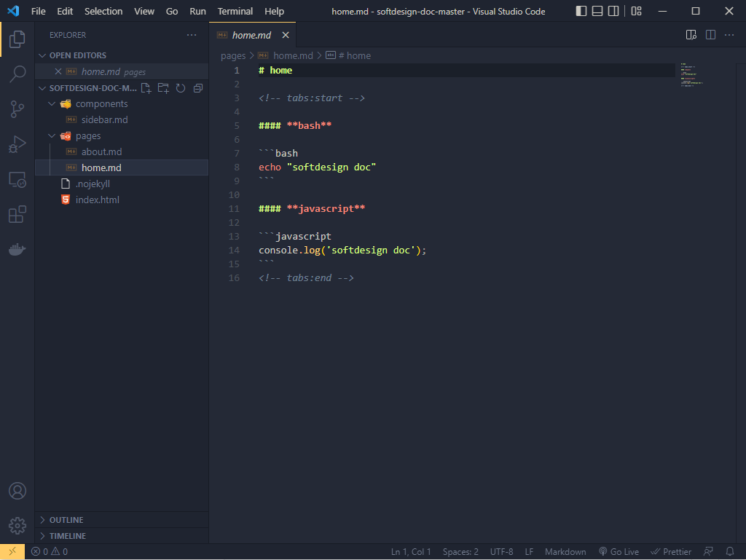Viewport: 746px width, 560px height.
Task: Open the Remote Explorer view
Action: [x=17, y=179]
